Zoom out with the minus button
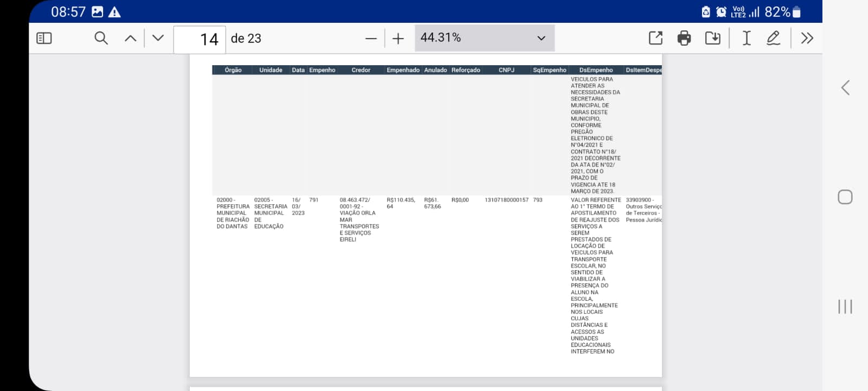The image size is (868, 391). 371,39
